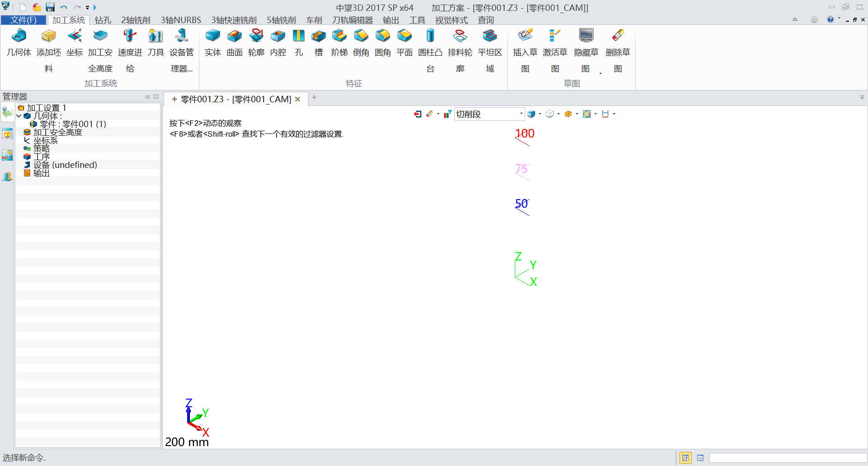Open the 文件(F) menu

point(24,20)
